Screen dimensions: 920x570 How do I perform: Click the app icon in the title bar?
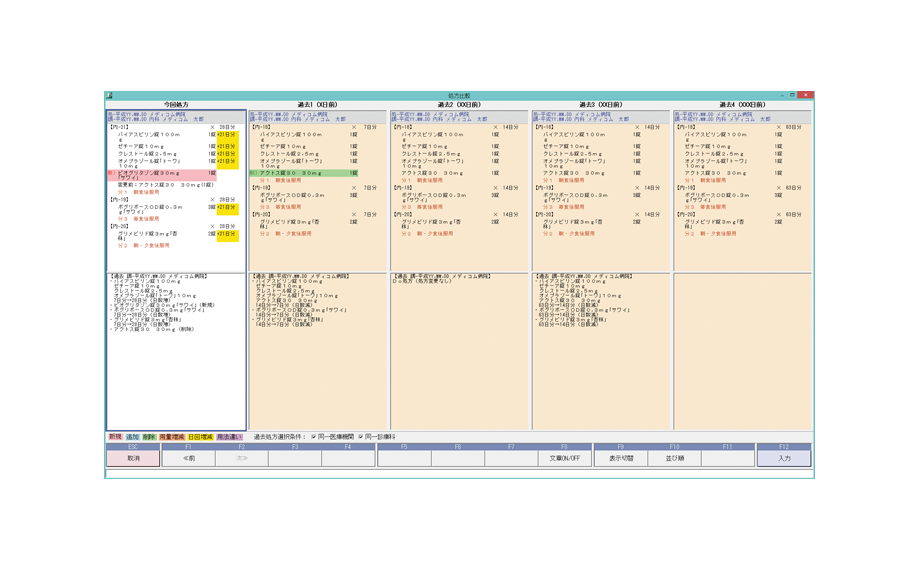coord(110,96)
